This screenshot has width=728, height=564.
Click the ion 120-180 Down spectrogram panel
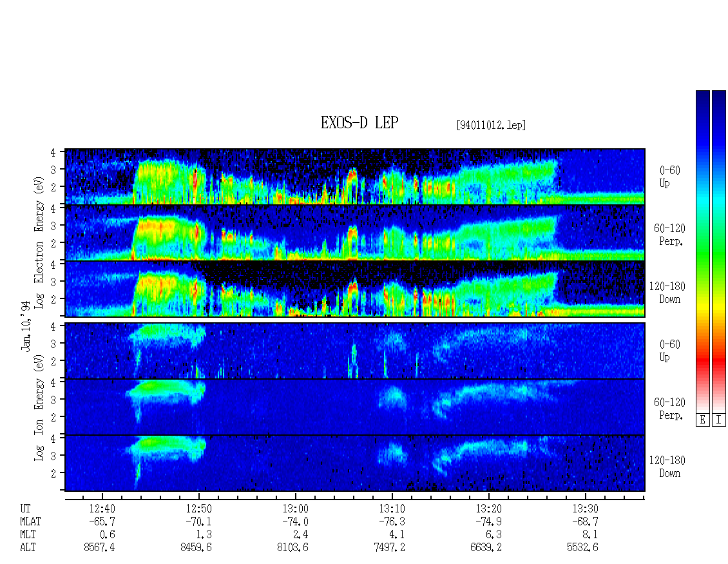point(355,463)
